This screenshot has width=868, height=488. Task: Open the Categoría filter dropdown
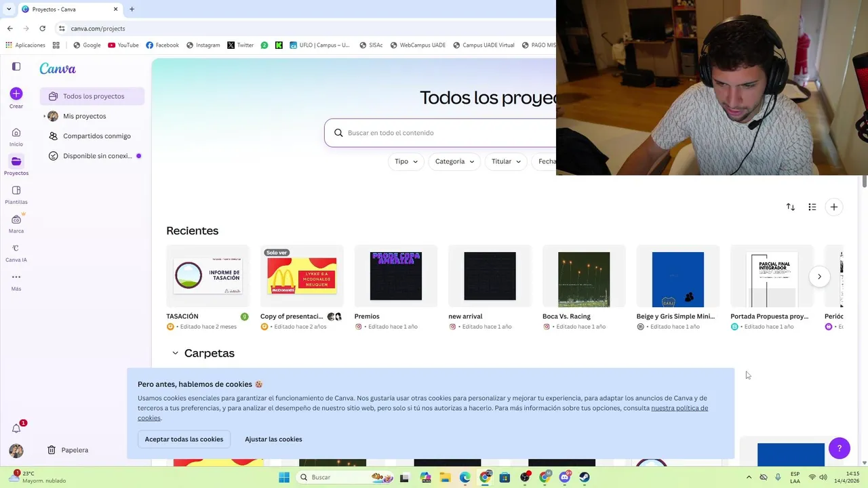[454, 161]
